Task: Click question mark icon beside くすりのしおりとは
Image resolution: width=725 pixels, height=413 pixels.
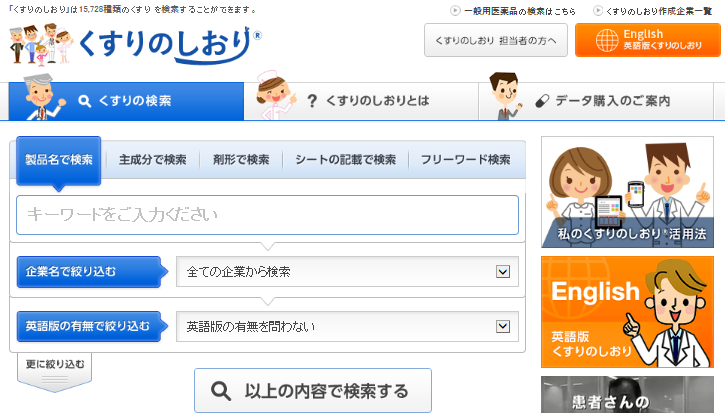Action: coord(312,101)
